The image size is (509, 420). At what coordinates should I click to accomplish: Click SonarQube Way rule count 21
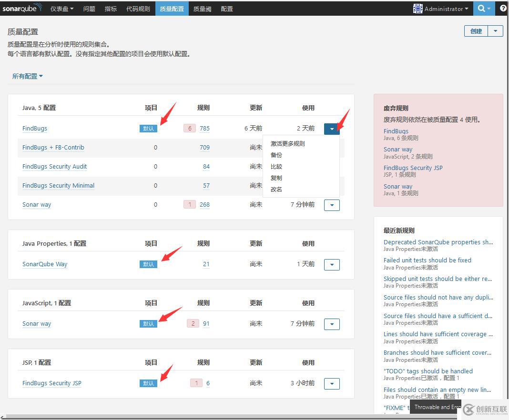(x=206, y=264)
